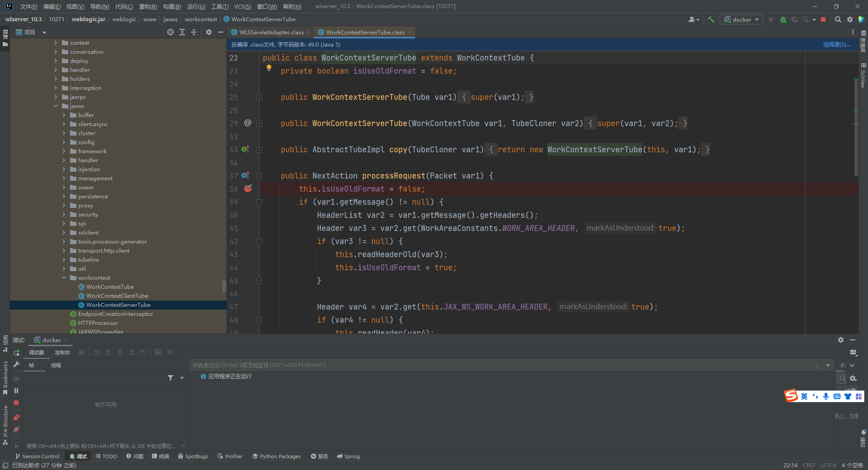Screen dimensions: 868x470
Task: Click Step Out icon in debugger toolbar
Action: click(132, 352)
